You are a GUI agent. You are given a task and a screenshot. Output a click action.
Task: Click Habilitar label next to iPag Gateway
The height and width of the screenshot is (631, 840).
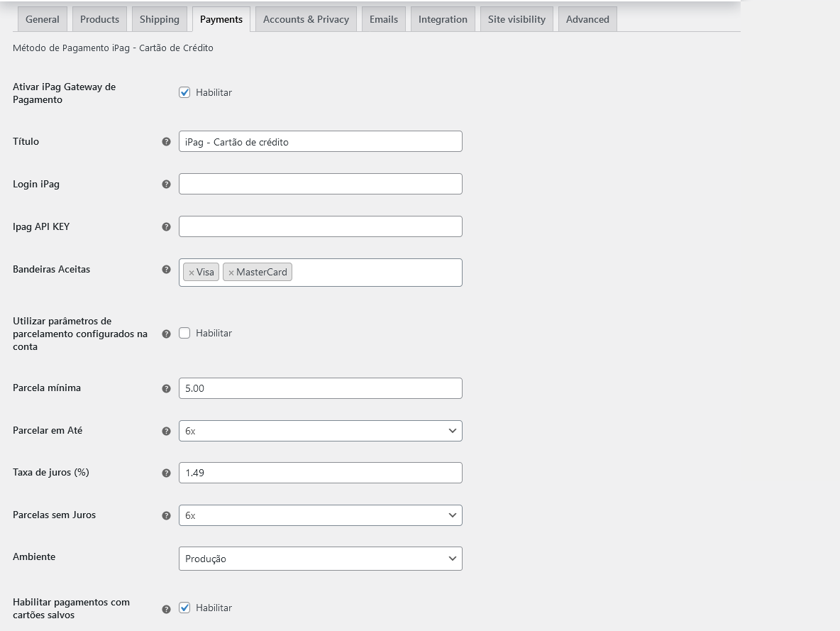pyautogui.click(x=214, y=93)
